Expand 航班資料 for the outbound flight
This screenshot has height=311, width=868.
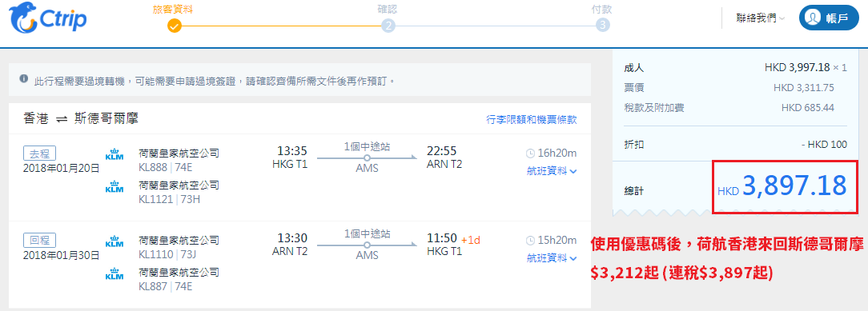pyautogui.click(x=552, y=171)
